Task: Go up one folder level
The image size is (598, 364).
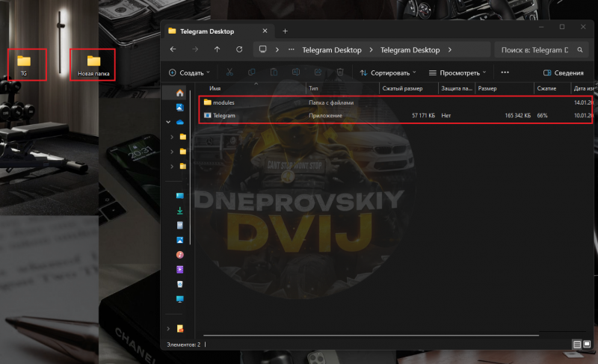Action: click(217, 49)
